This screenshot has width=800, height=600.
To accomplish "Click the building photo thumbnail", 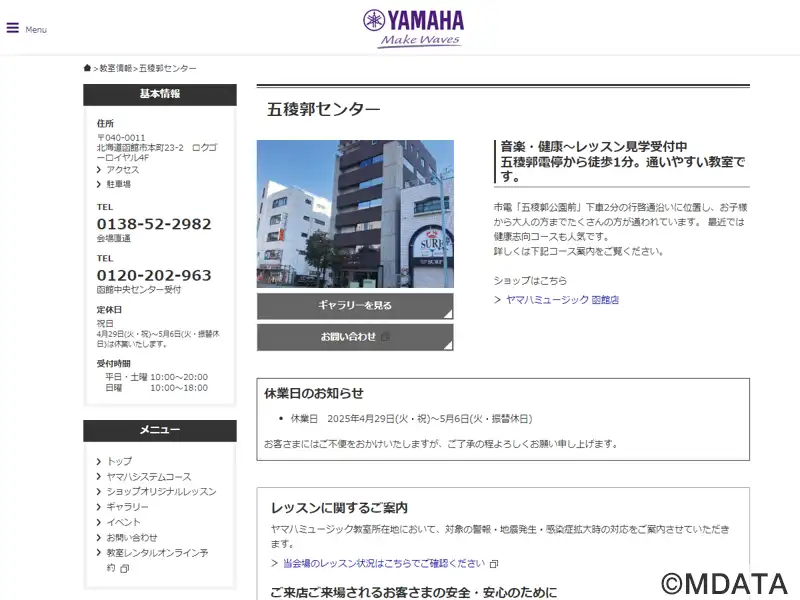I will point(355,214).
